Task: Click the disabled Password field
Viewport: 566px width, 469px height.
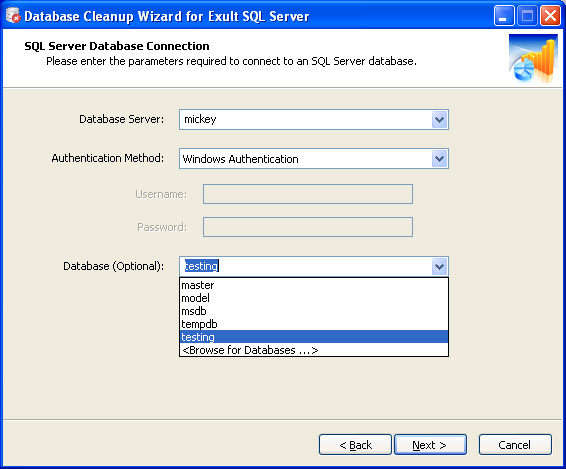Action: pyautogui.click(x=308, y=227)
